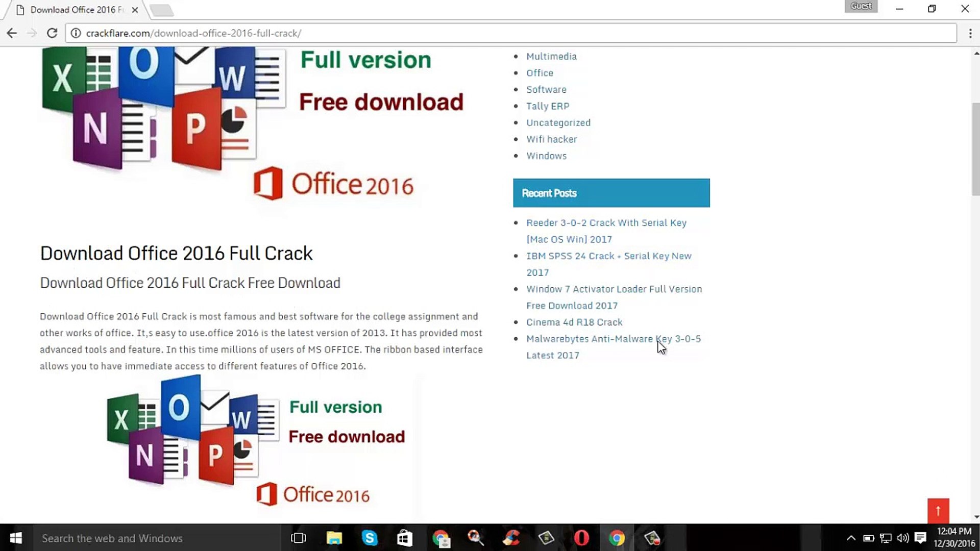Open the Windows Start menu

pyautogui.click(x=16, y=538)
